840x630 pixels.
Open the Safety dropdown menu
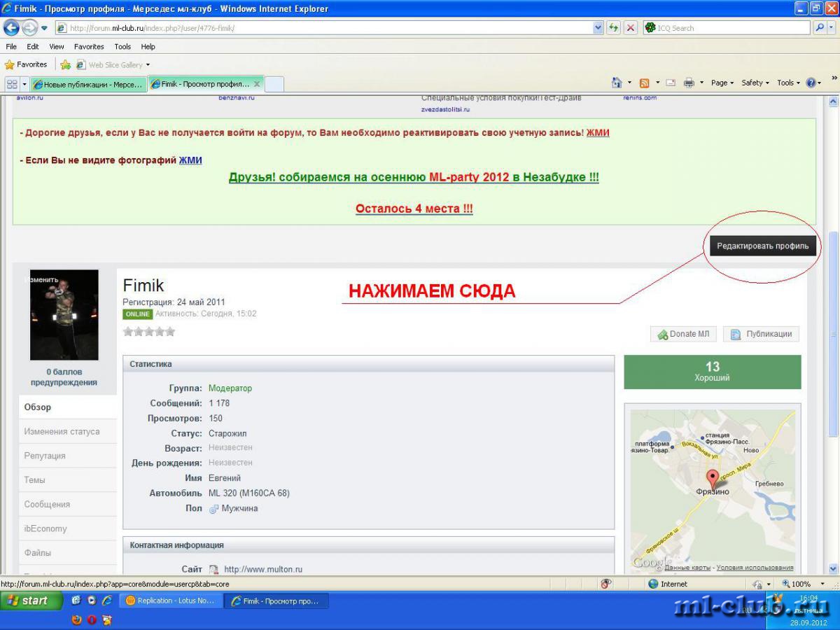755,83
